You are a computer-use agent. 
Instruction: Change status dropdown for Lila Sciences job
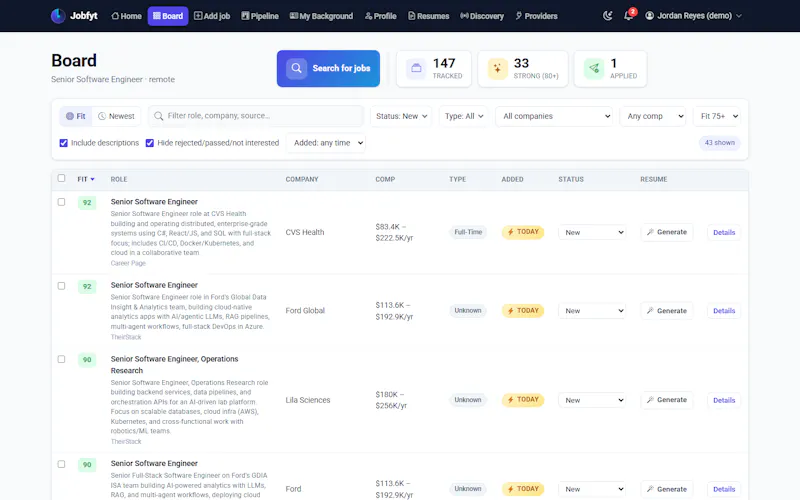[592, 400]
